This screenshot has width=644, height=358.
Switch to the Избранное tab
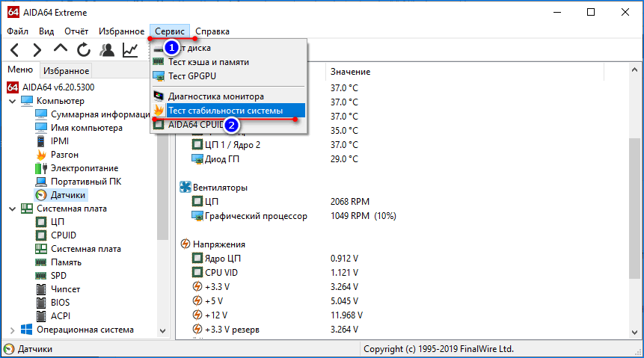(x=66, y=71)
